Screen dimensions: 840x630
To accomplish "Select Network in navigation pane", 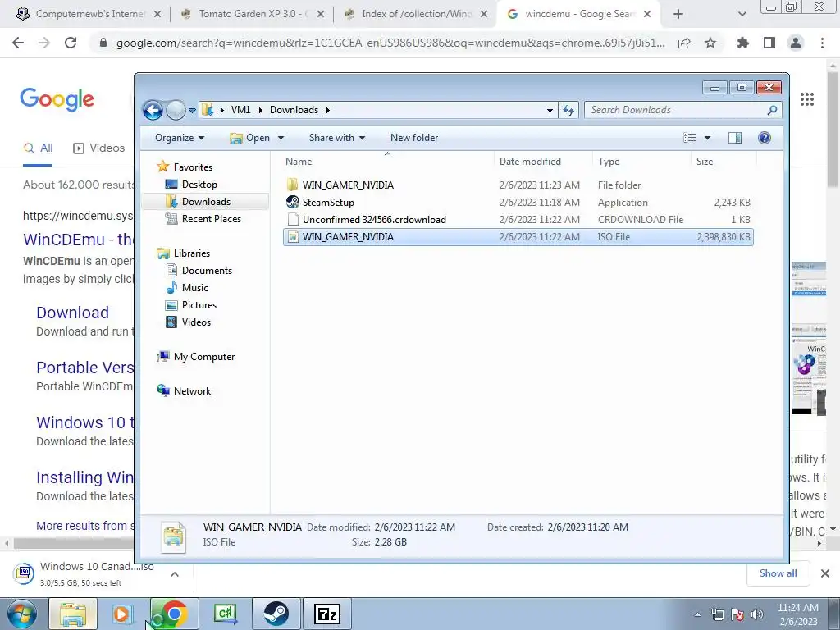I will tap(184, 391).
